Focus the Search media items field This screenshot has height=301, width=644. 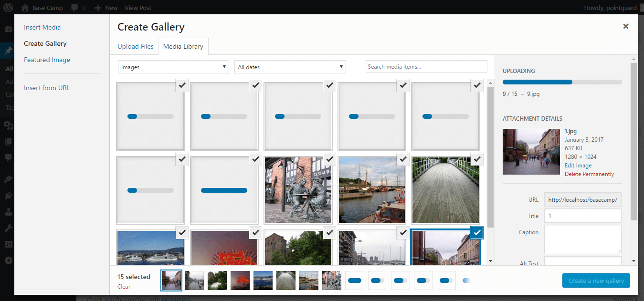[x=426, y=67]
